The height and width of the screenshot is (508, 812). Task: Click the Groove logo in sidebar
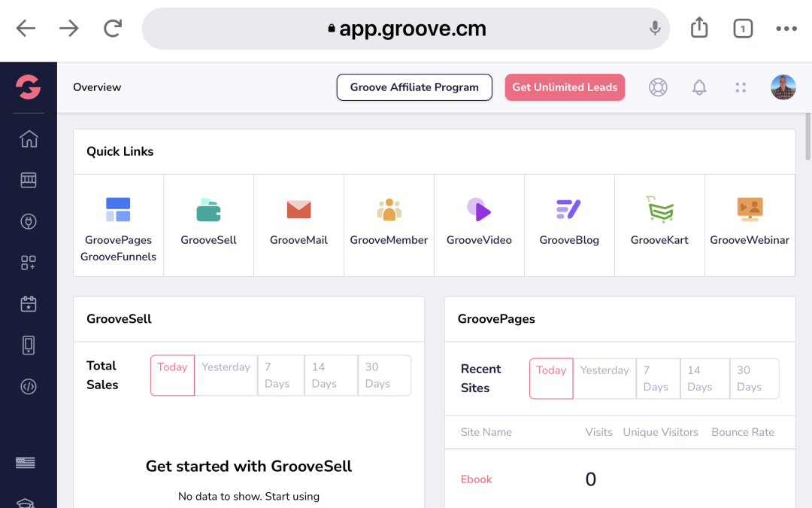pos(28,87)
